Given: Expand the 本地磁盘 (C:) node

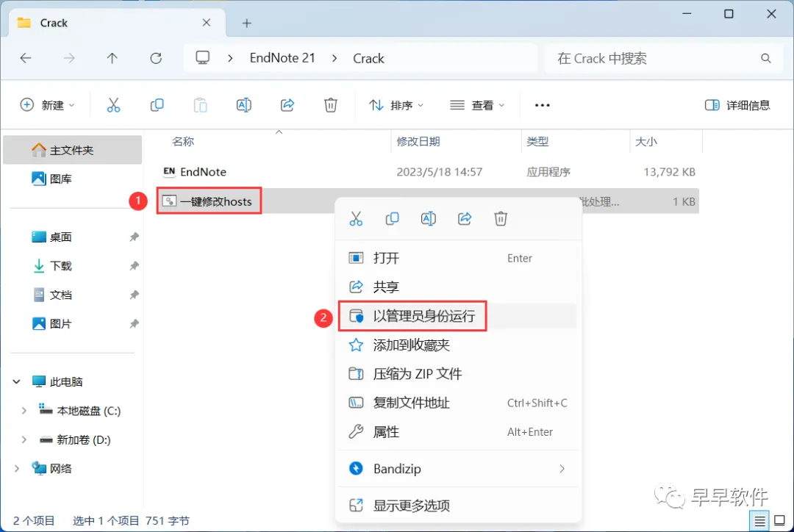Looking at the screenshot, I should [x=24, y=411].
